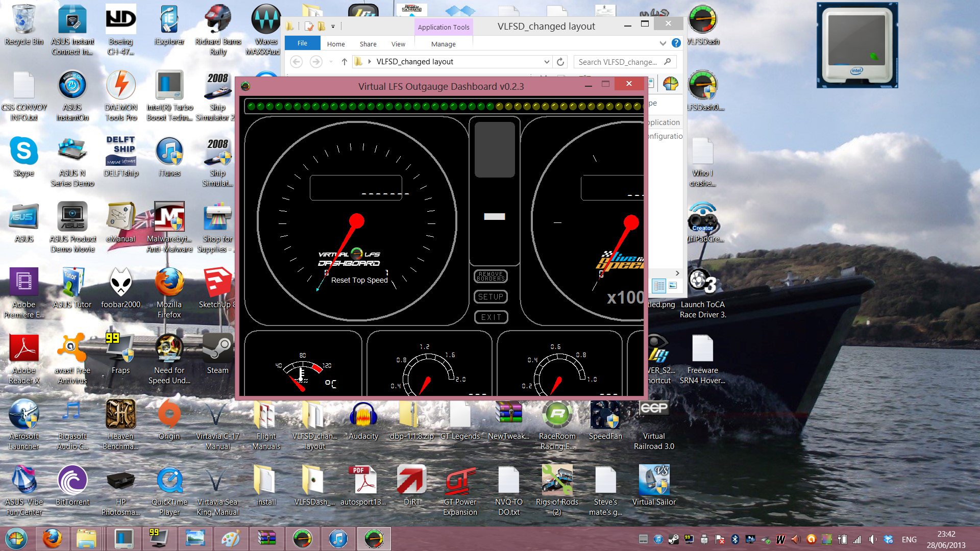This screenshot has width=980, height=551.
Task: Select the View ribbon tab
Action: click(x=398, y=44)
